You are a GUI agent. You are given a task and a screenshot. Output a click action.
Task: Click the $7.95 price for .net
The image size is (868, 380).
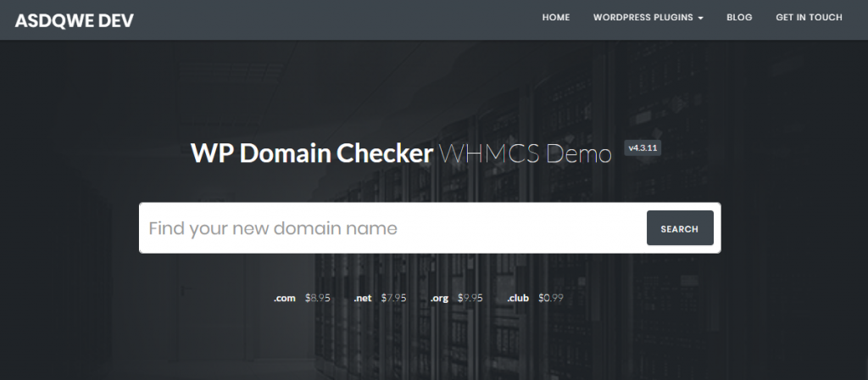coord(393,298)
